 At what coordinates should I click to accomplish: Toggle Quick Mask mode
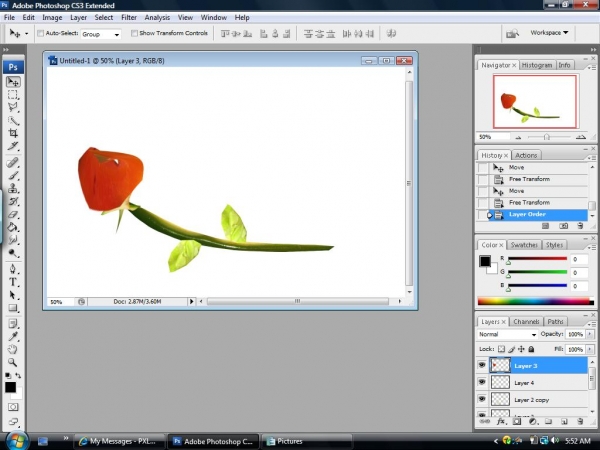click(13, 407)
